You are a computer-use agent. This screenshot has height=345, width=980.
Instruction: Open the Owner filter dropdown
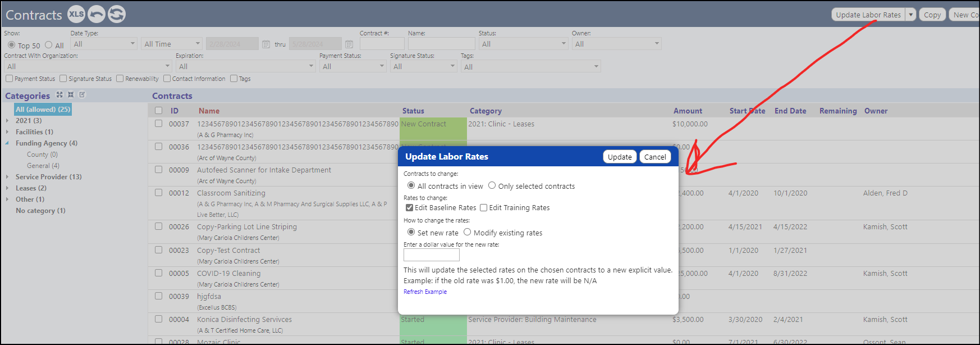tap(617, 44)
